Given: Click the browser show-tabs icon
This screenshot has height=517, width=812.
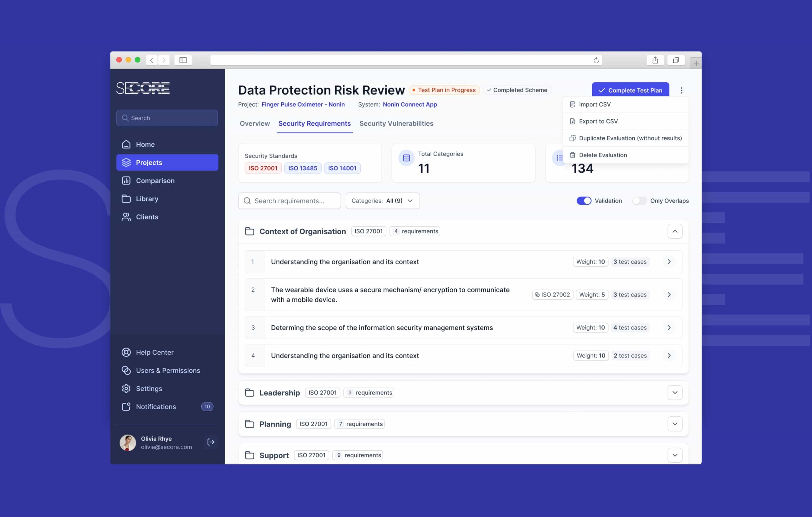Looking at the screenshot, I should [676, 60].
